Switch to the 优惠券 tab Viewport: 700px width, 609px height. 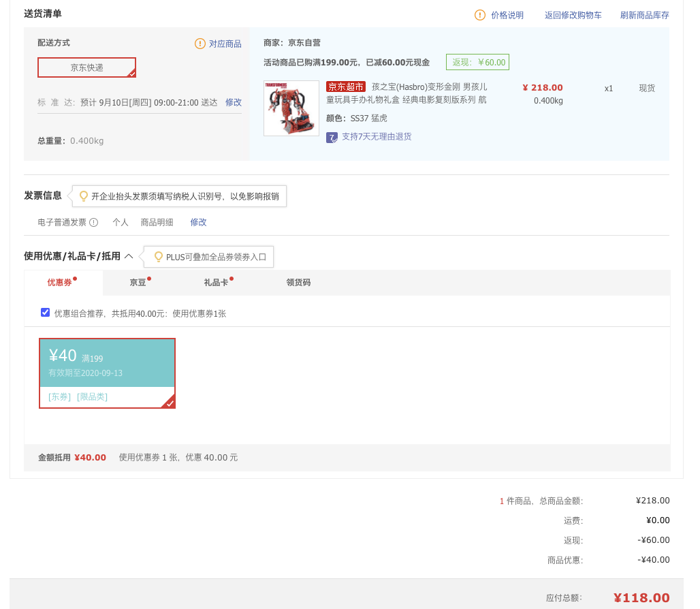63,282
